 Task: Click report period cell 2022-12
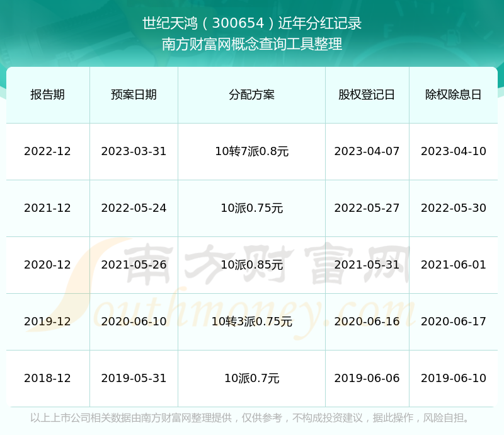[x=48, y=151]
